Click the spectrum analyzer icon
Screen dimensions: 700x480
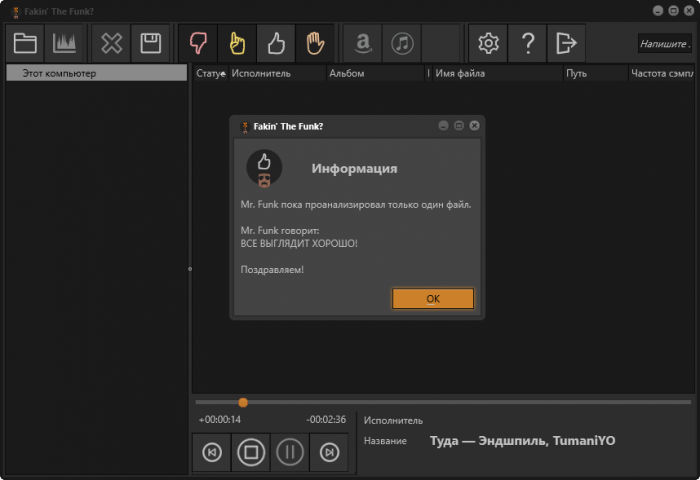click(x=64, y=43)
